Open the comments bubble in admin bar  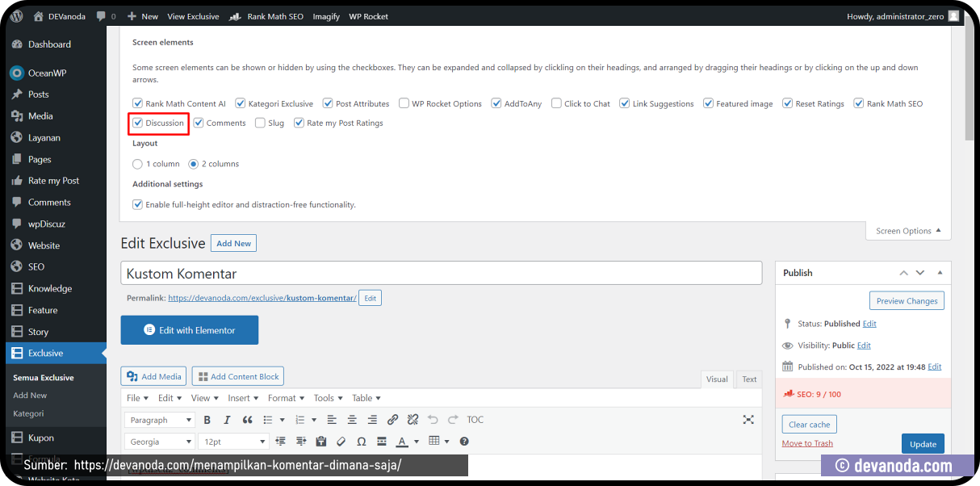[101, 16]
